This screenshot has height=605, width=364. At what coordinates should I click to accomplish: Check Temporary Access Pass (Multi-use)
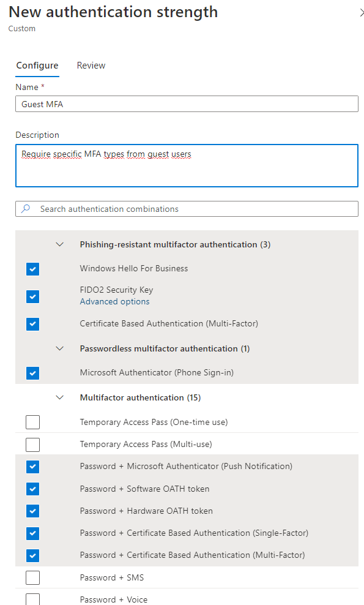point(33,445)
